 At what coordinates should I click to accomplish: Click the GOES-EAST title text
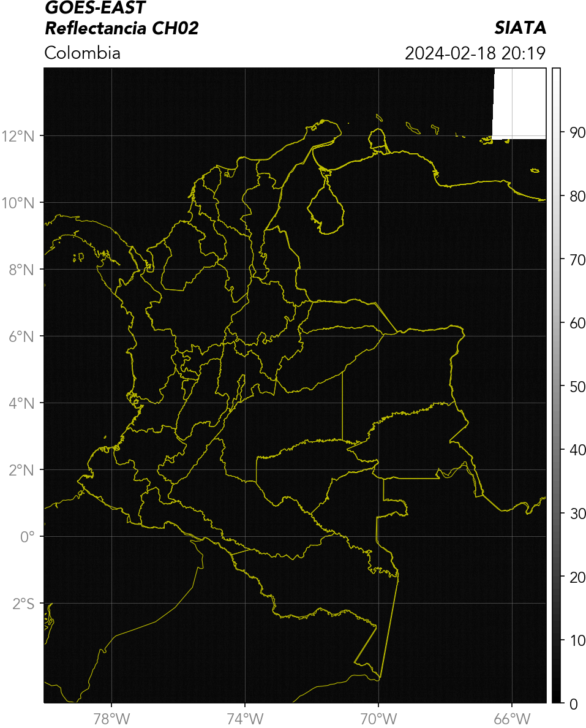[95, 7]
